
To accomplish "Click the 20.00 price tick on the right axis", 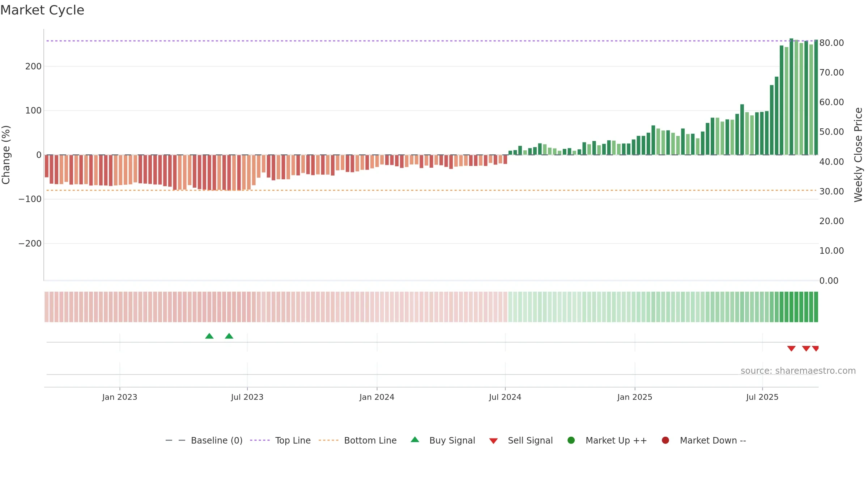I will [831, 221].
